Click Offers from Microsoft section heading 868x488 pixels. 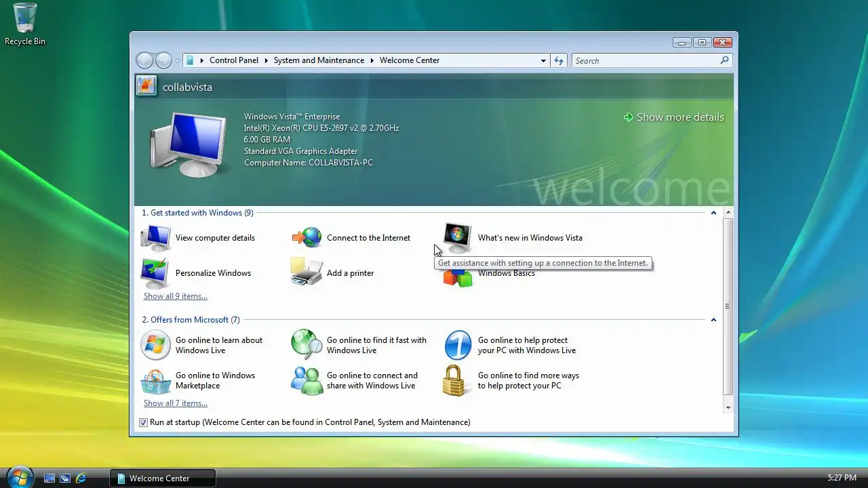point(191,320)
